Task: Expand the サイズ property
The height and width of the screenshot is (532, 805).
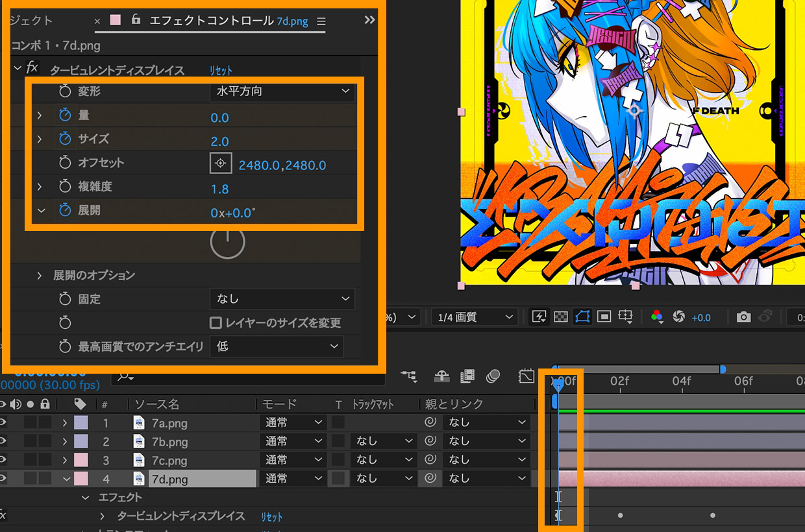Action: click(x=40, y=139)
